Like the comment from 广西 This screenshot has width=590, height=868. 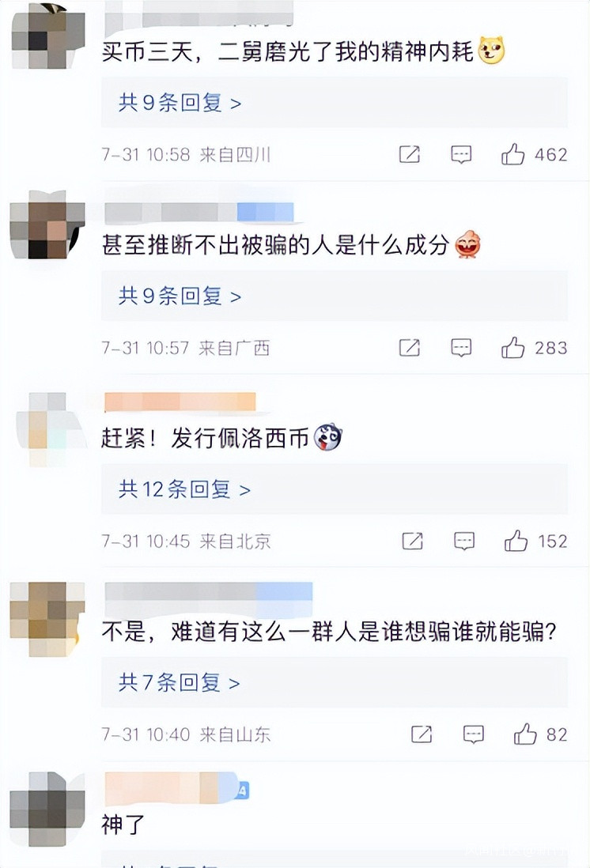tap(513, 348)
